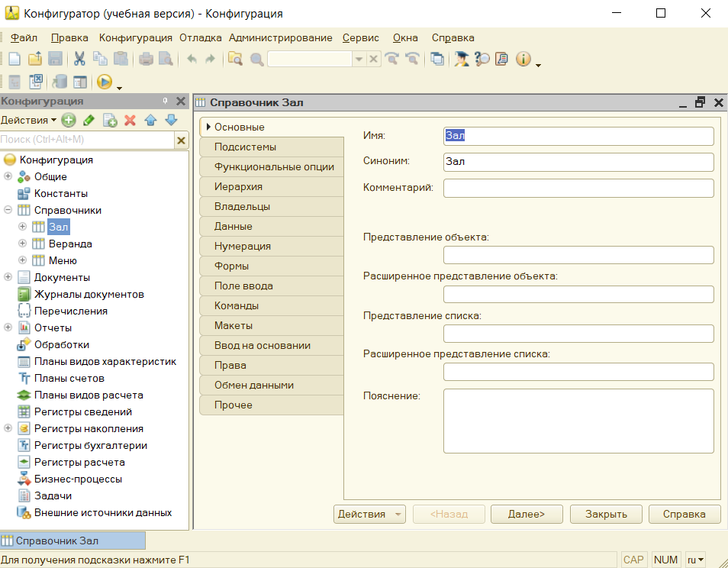The image size is (728, 568).
Task: Select the Веранда catalog in tree
Action: point(70,244)
